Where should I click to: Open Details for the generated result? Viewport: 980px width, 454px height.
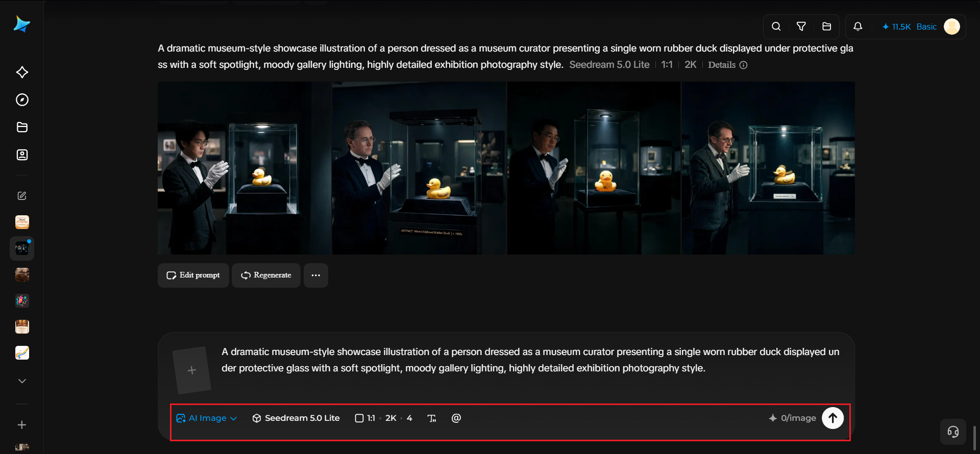click(727, 65)
